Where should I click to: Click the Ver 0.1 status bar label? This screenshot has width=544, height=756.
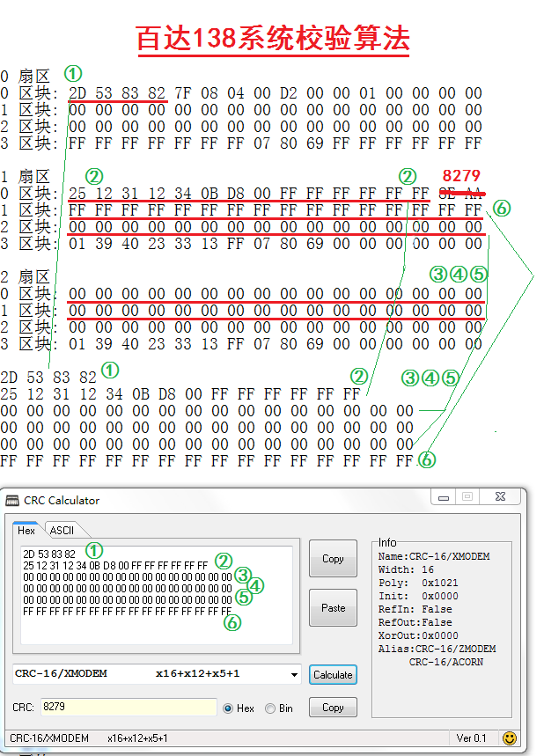pyautogui.click(x=471, y=738)
